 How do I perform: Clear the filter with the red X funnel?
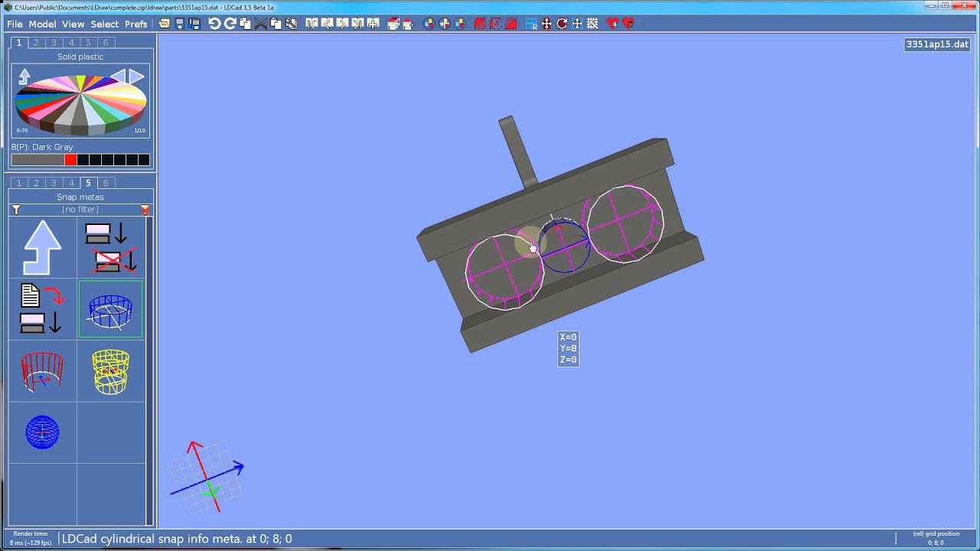(145, 210)
